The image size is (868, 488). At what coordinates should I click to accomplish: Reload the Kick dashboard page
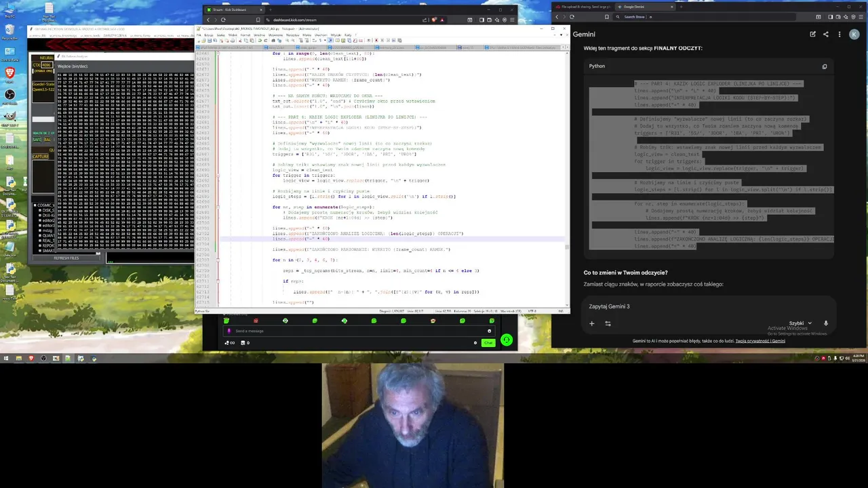click(x=223, y=20)
